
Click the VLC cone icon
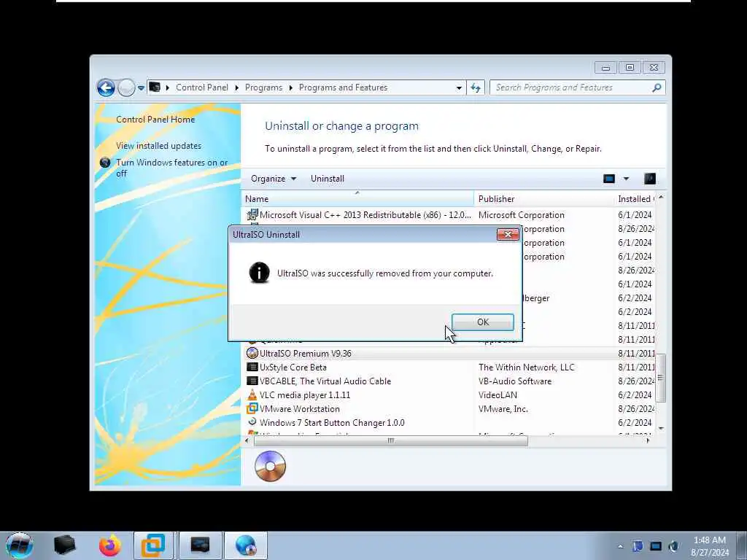(x=252, y=394)
